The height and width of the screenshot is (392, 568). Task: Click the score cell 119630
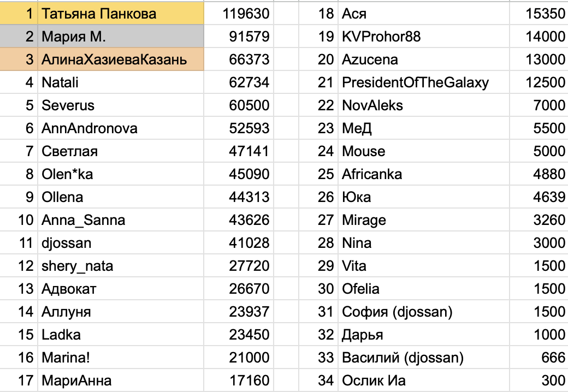click(x=246, y=14)
